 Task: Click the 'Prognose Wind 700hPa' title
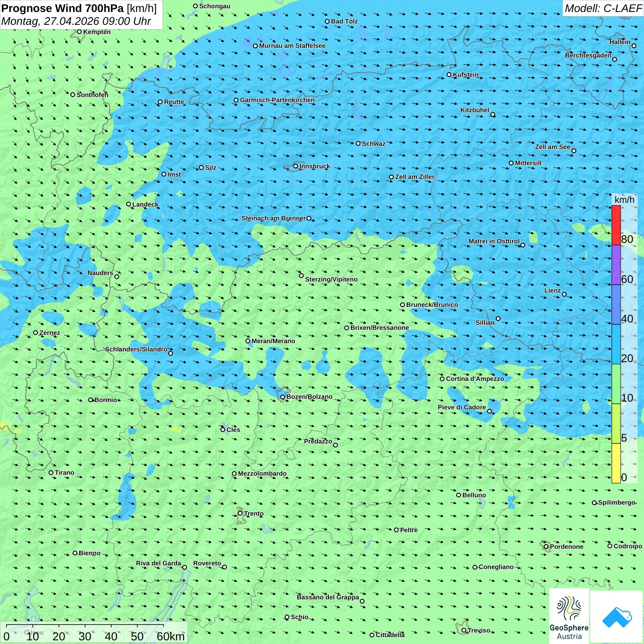63,8
